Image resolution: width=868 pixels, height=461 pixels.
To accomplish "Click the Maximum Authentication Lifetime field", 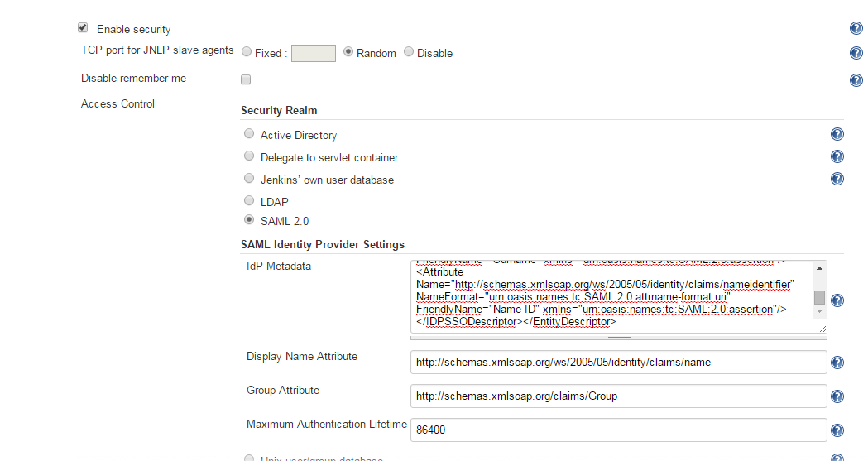I will 618,430.
